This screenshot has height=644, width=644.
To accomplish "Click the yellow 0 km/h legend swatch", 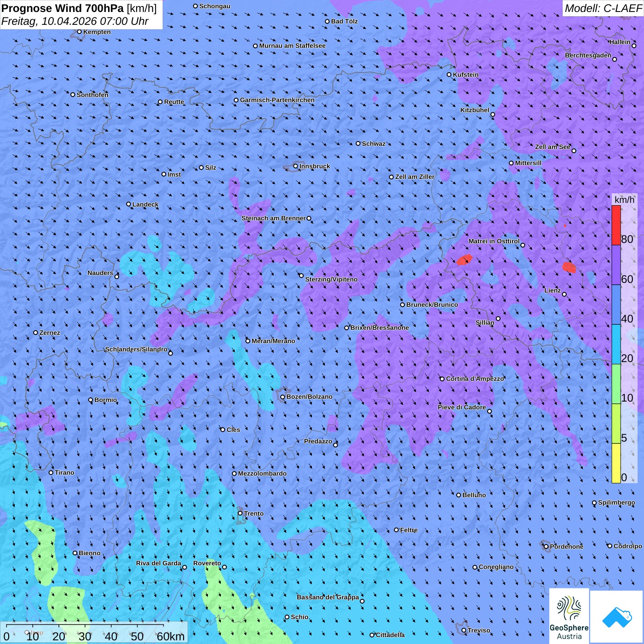I will click(616, 463).
